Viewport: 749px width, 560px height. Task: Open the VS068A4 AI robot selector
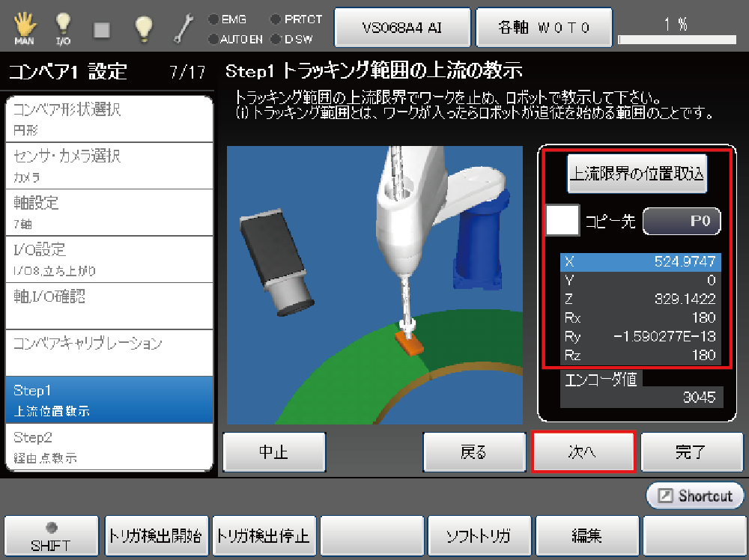pos(402,28)
